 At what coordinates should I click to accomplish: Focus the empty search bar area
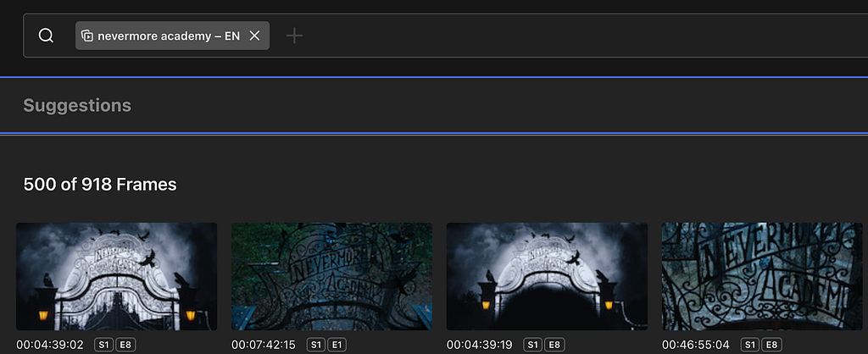pyautogui.click(x=581, y=36)
